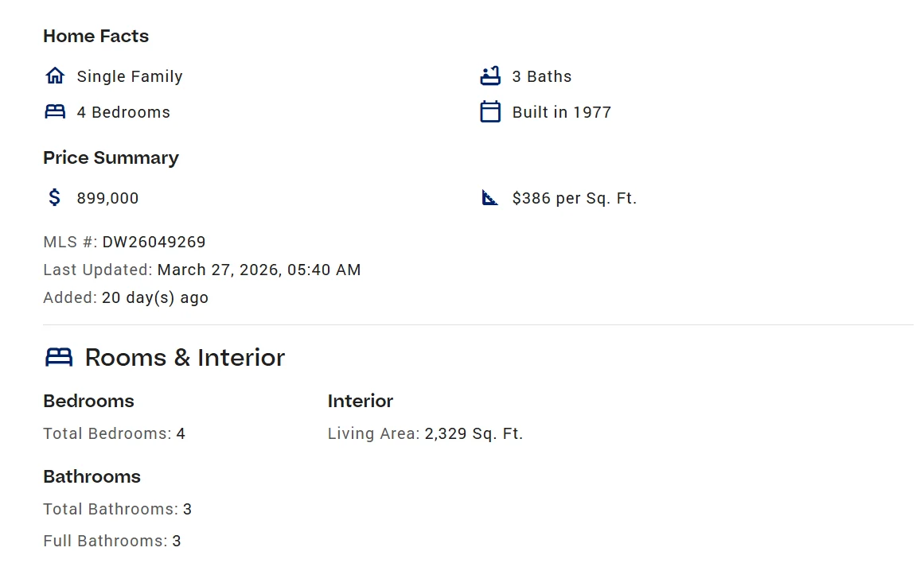The image size is (924, 563).
Task: Click the bed icon next to 4 Bedrooms
Action: click(55, 112)
